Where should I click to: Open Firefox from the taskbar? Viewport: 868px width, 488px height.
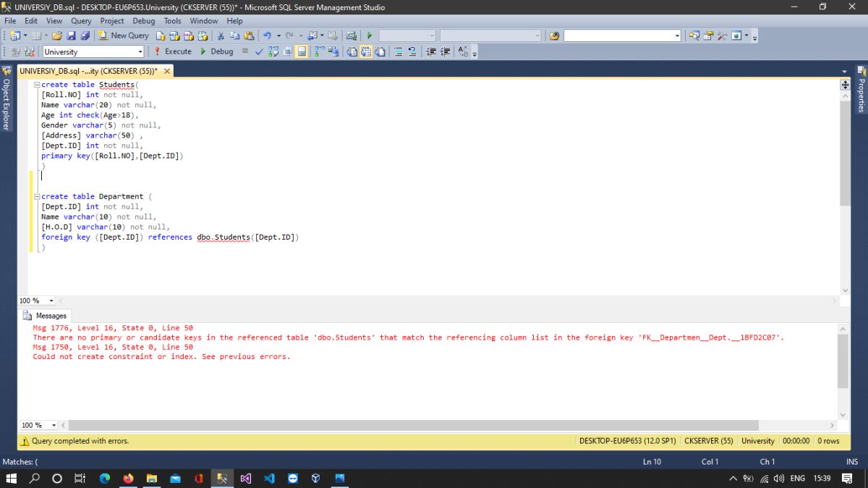click(129, 479)
